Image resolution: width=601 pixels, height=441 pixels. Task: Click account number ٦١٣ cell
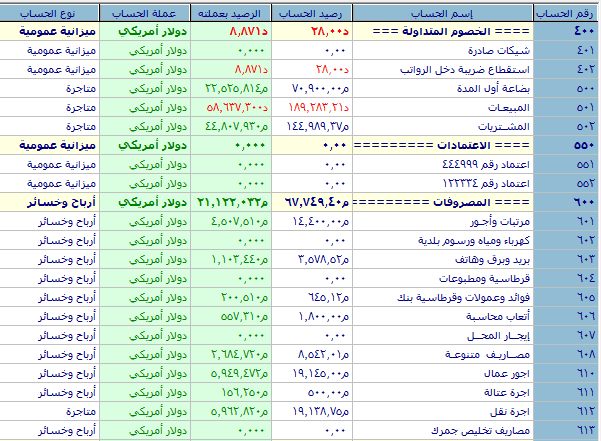[565, 431]
